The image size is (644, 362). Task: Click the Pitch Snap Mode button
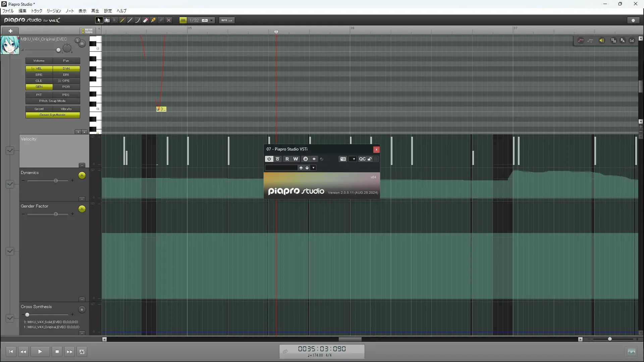pos(53,101)
